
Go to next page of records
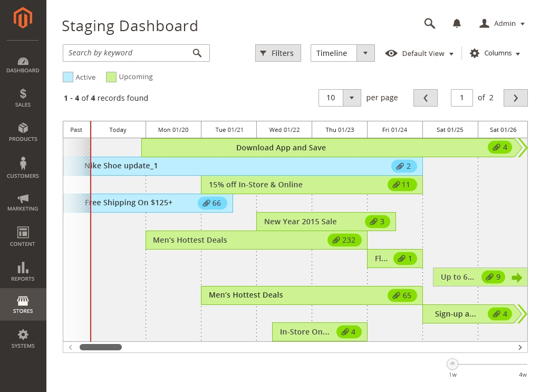pos(515,98)
